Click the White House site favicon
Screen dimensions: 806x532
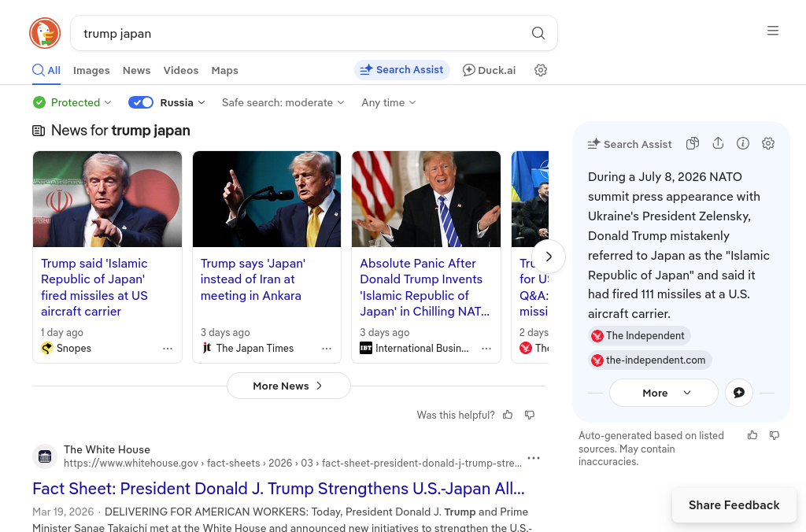tap(45, 456)
